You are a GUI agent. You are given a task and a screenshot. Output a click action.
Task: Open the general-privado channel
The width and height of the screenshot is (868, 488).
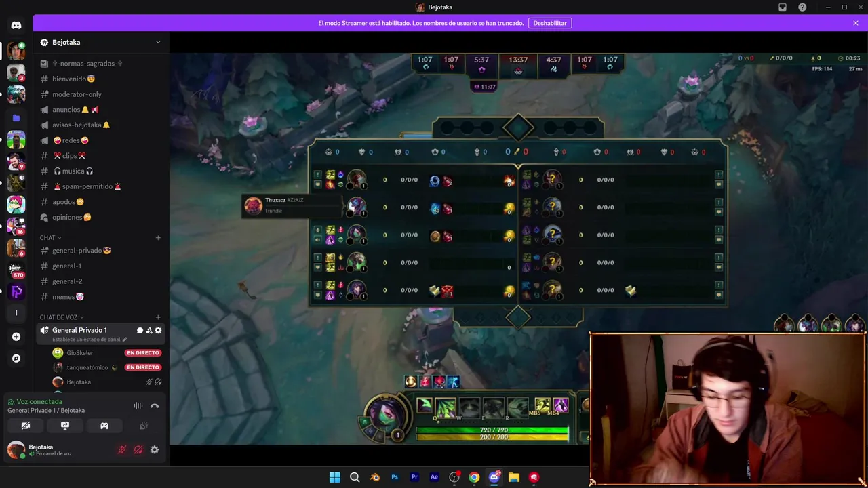101,251
